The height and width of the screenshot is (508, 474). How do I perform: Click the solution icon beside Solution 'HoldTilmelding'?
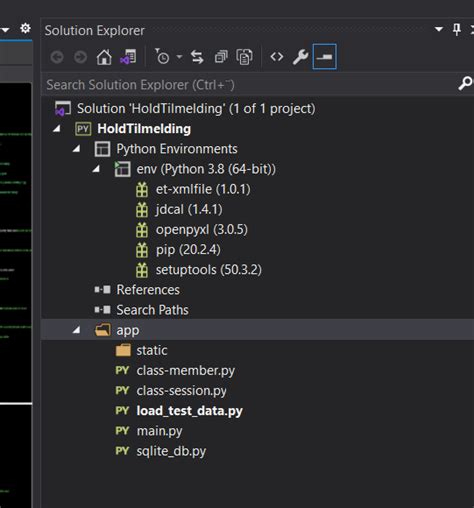(63, 109)
